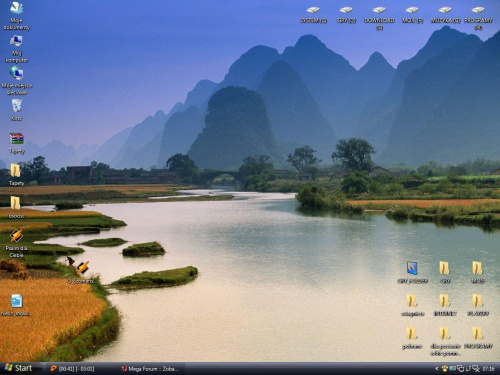
Task: Click the Start button
Action: point(19,368)
